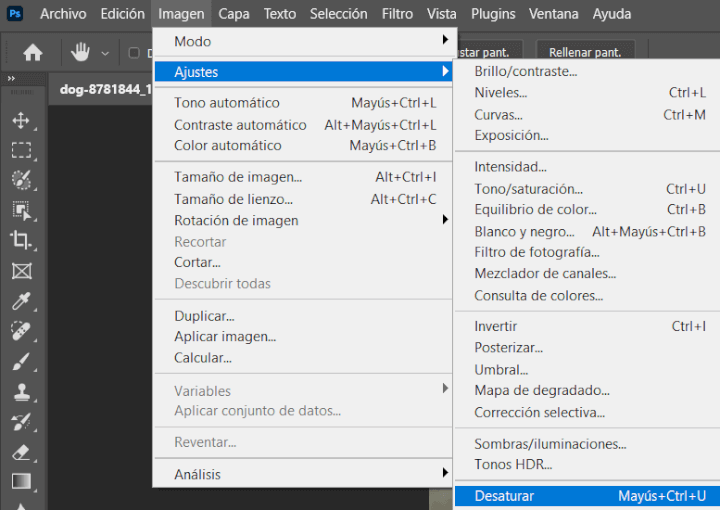The image size is (720, 510).
Task: Click Desaturar in the Ajustes submenu
Action: [x=504, y=496]
